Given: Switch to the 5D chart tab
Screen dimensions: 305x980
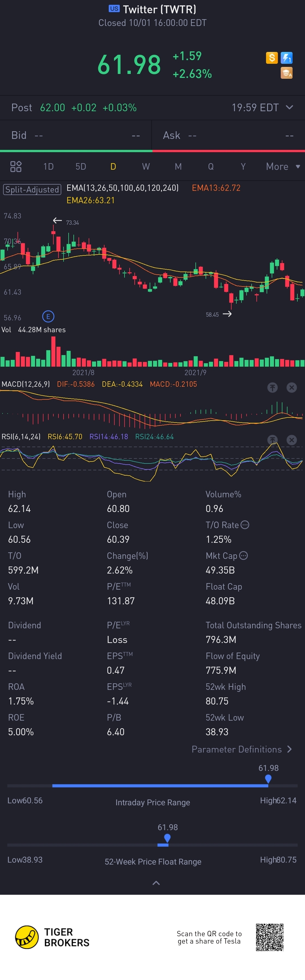Looking at the screenshot, I should (x=81, y=166).
